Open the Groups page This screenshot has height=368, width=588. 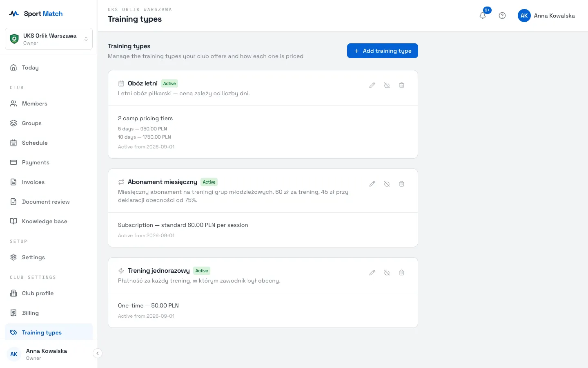(49, 123)
